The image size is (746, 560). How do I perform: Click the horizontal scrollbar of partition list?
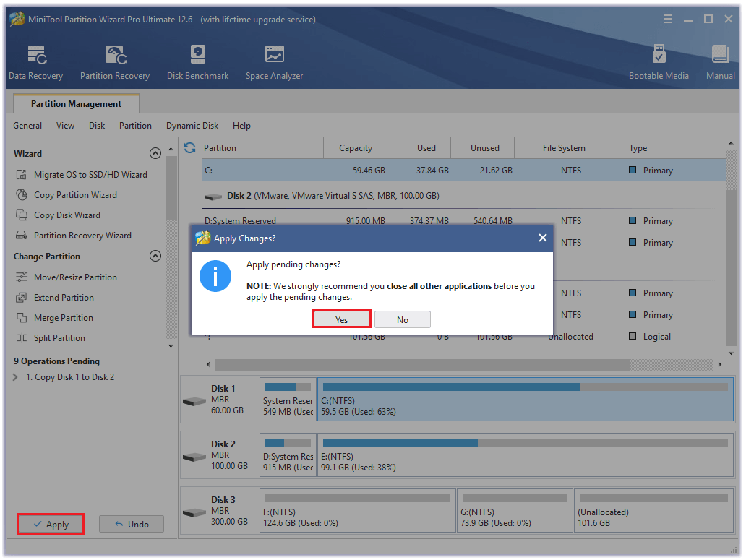click(x=422, y=365)
